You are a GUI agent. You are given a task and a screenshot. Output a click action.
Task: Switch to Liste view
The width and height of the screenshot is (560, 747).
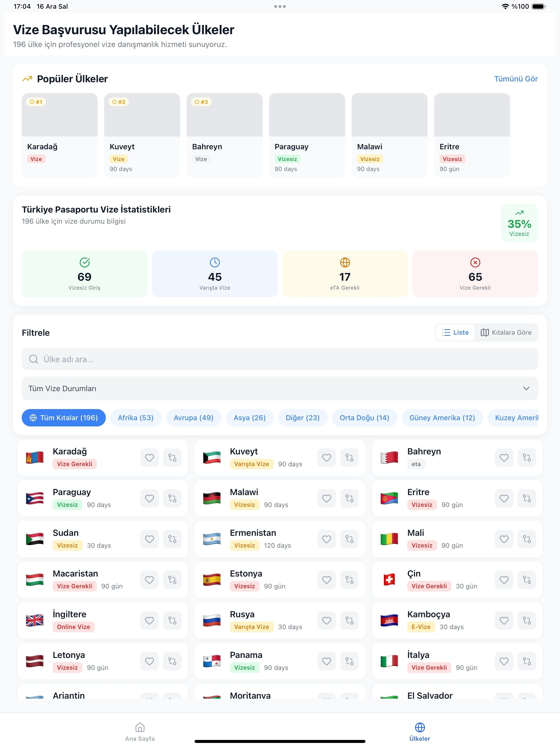coord(455,332)
